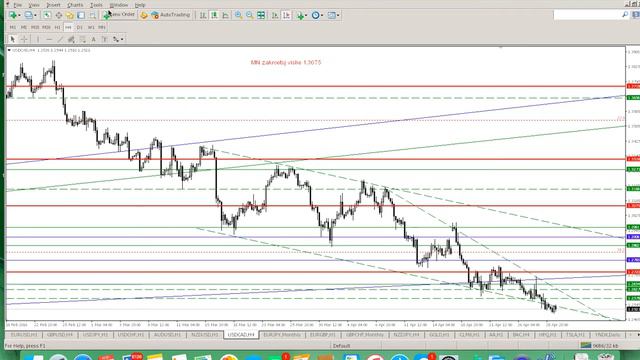Viewport: 640px width, 360px height.
Task: Open the File menu
Action: (x=18, y=5)
